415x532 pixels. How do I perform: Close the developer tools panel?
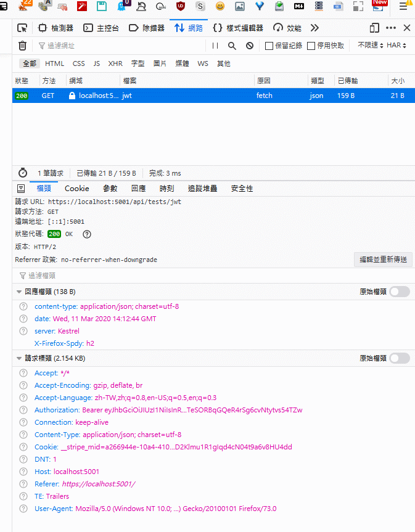[407, 28]
